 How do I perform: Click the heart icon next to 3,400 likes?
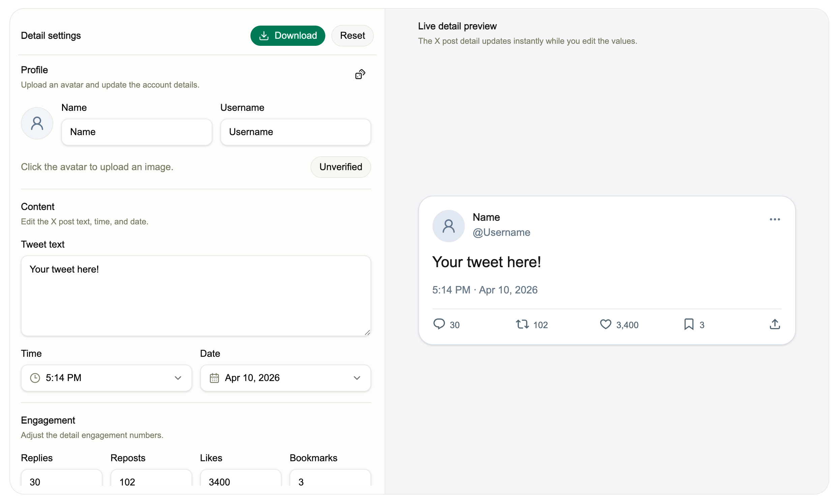coord(605,324)
